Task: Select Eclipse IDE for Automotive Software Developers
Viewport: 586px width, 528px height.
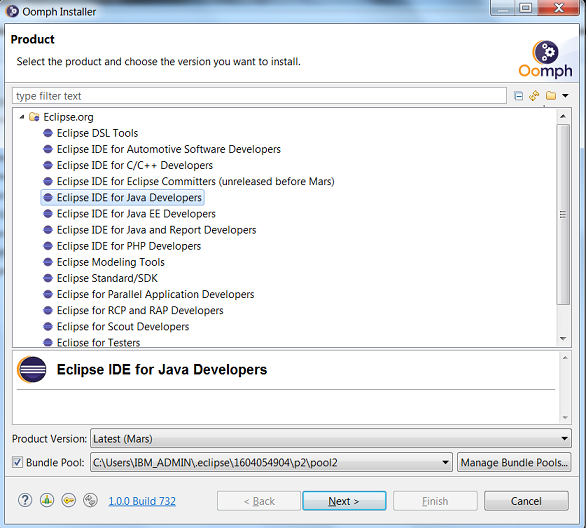Action: pyautogui.click(x=168, y=149)
